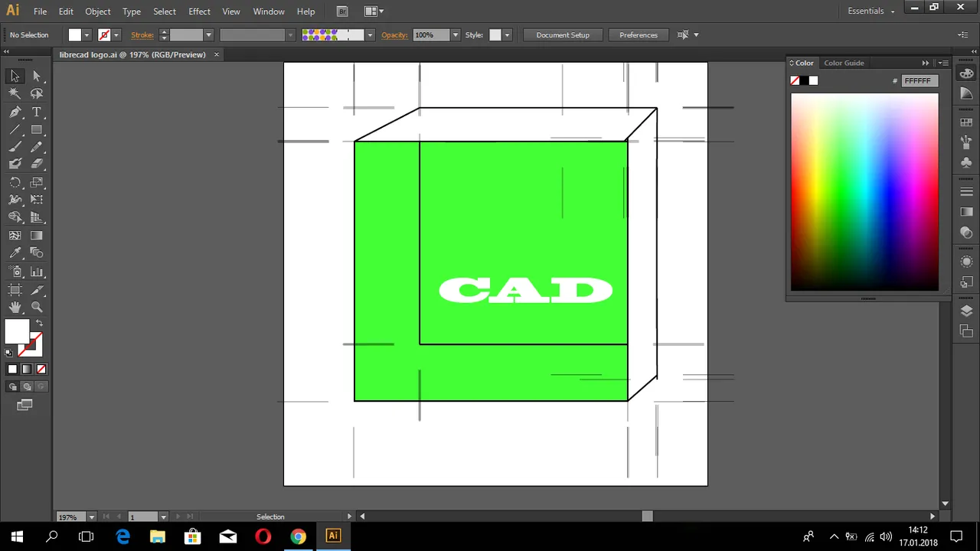Select the Slice tool

(x=37, y=290)
